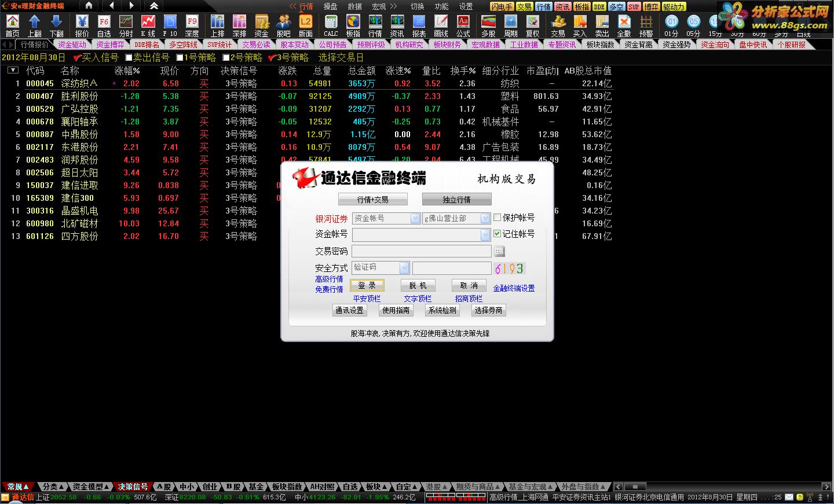Expand the stock list column header dropdown arrow
The width and height of the screenshot is (834, 504).
coord(13,71)
